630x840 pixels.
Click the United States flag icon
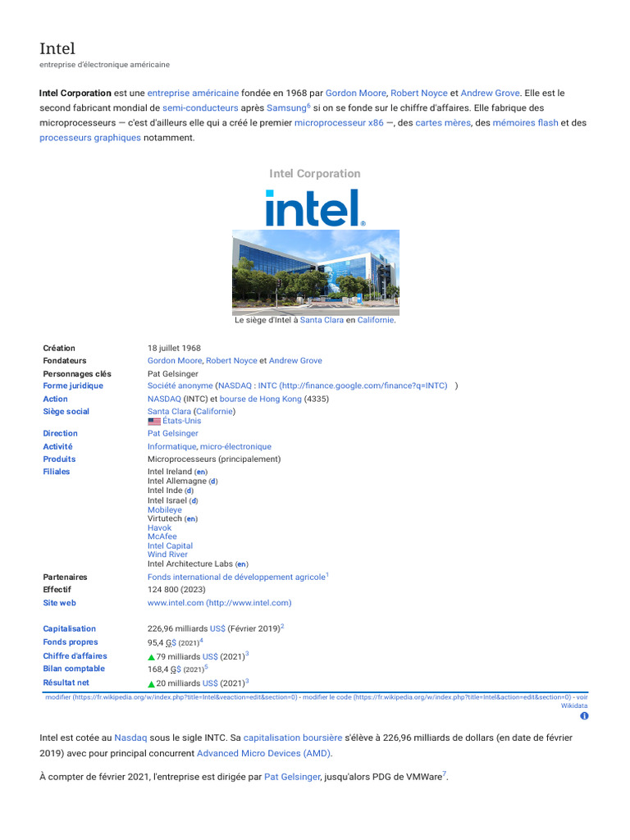154,422
